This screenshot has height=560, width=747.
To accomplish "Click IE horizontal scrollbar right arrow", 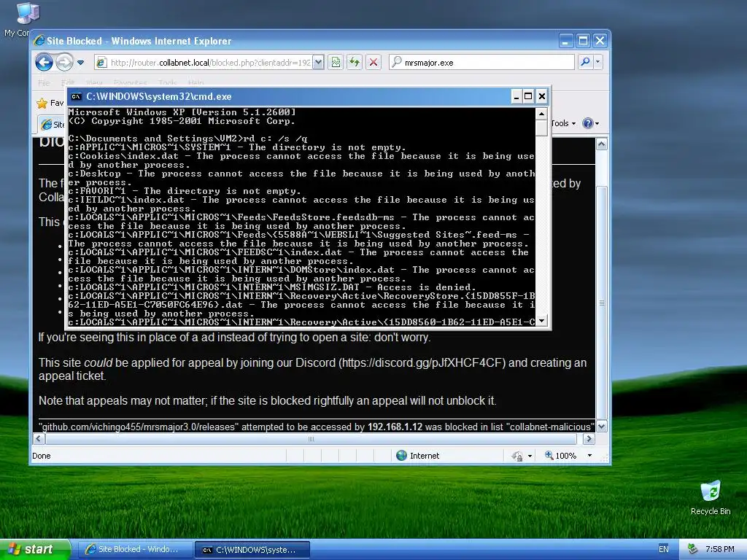I will pos(589,438).
